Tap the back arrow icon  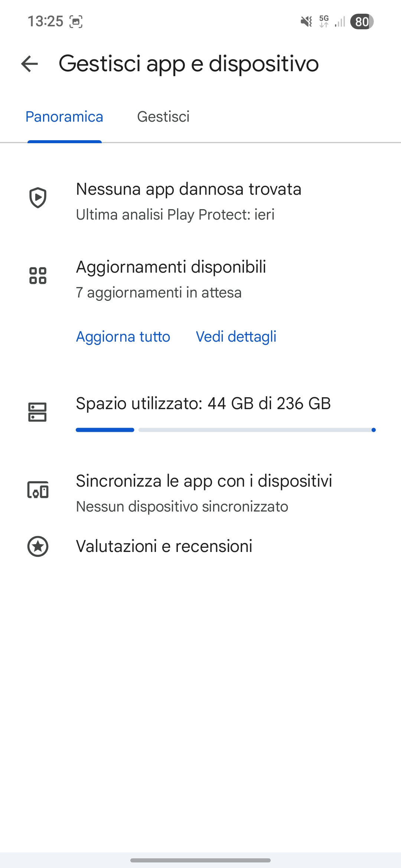tap(30, 64)
